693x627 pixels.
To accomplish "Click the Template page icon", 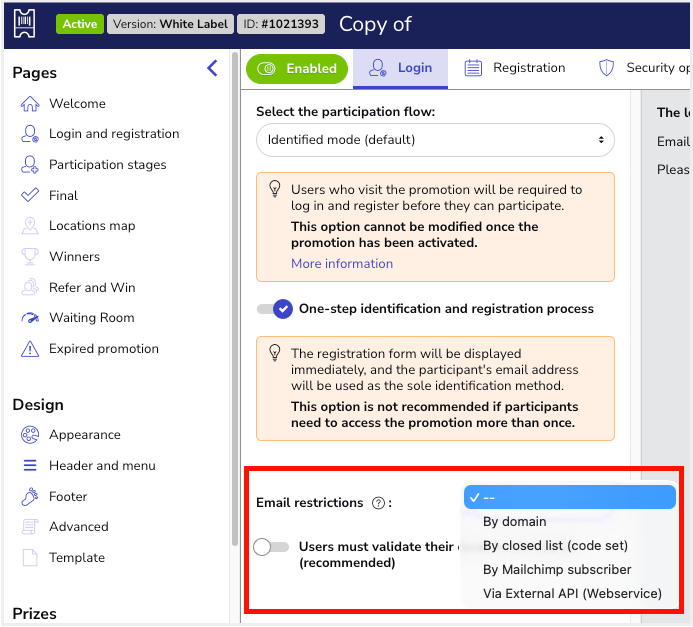I will (30, 558).
